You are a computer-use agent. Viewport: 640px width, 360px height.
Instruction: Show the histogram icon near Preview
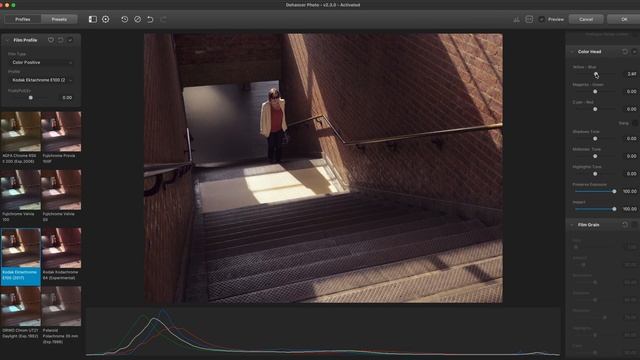(x=516, y=19)
